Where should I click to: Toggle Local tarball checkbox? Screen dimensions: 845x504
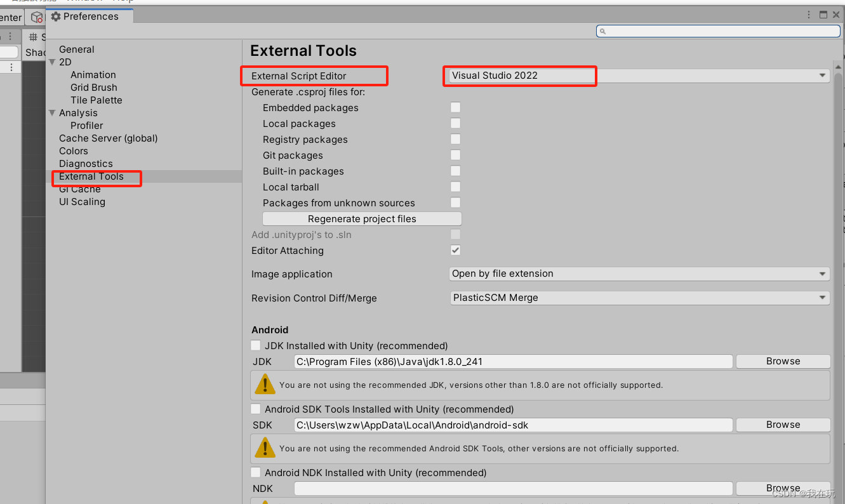(x=455, y=187)
